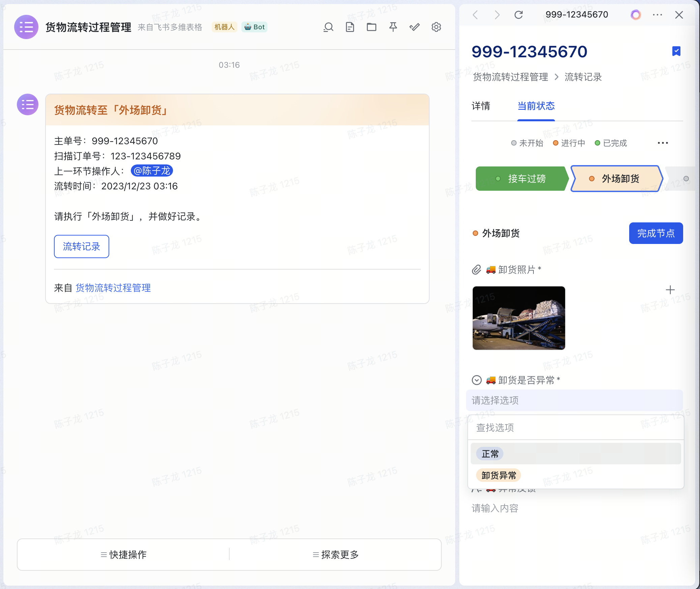
Task: Click the 完成节点 button
Action: click(656, 233)
